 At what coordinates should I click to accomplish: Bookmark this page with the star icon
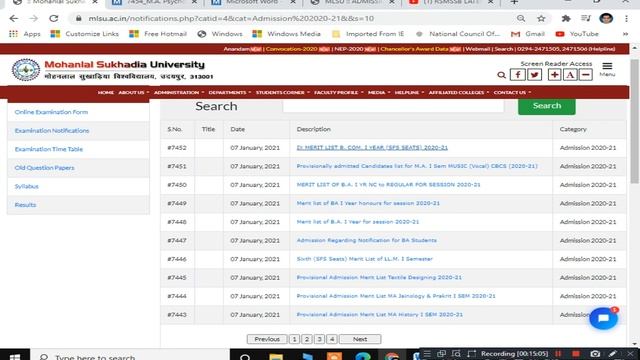pyautogui.click(x=541, y=18)
